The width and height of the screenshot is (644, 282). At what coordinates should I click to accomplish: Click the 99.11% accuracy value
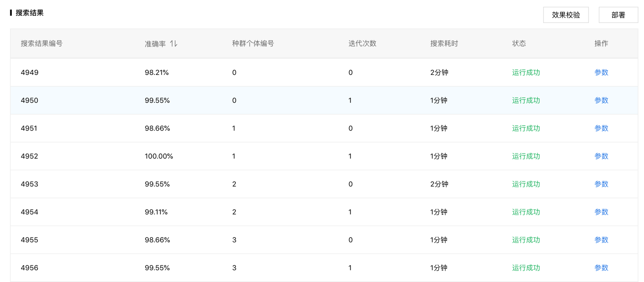[156, 212]
